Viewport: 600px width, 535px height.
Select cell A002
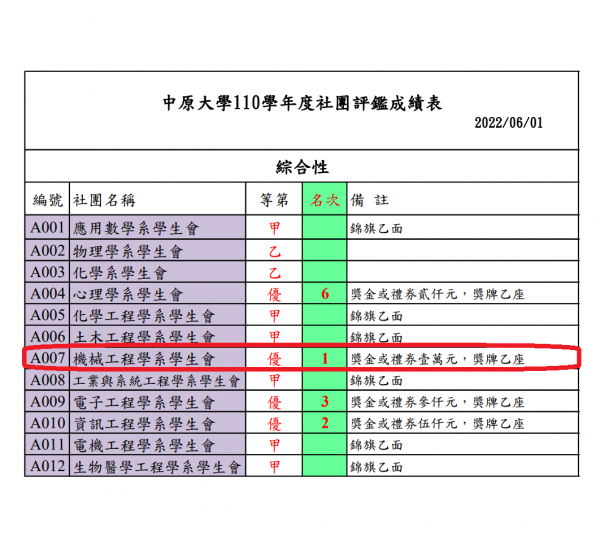[47, 251]
